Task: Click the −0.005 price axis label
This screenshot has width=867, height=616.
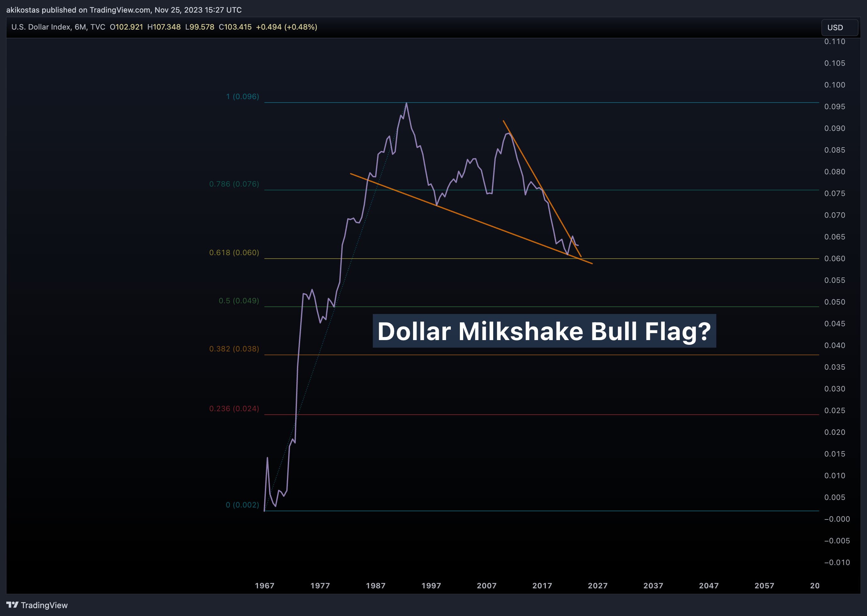Action: point(837,541)
